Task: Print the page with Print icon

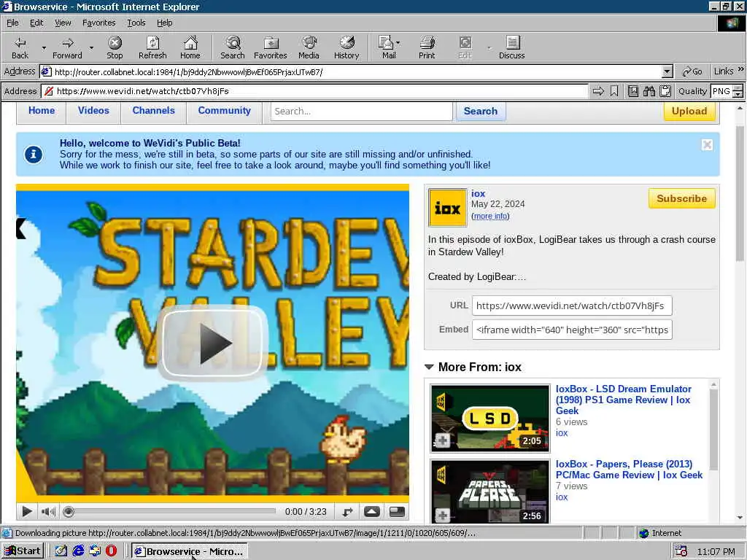Action: pos(427,47)
